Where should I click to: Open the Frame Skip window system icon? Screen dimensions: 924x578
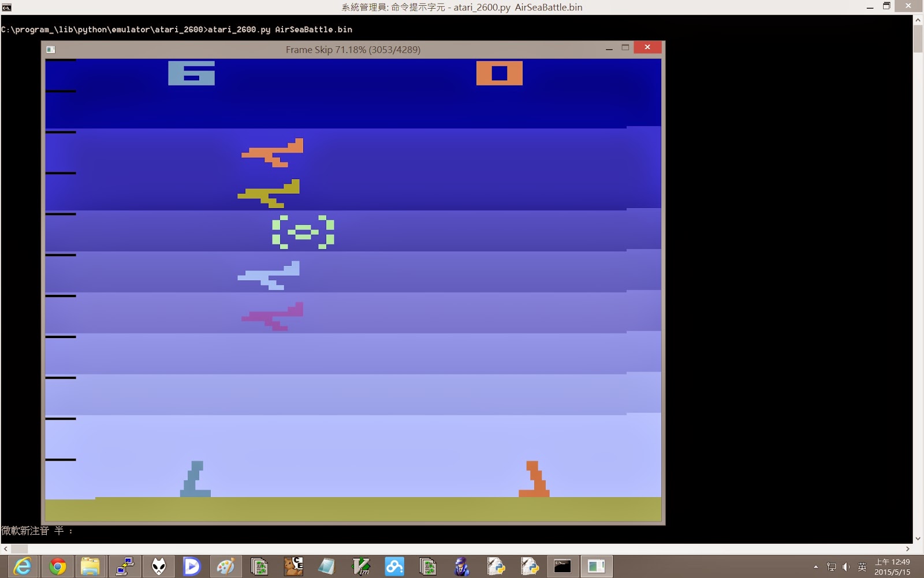[51, 50]
